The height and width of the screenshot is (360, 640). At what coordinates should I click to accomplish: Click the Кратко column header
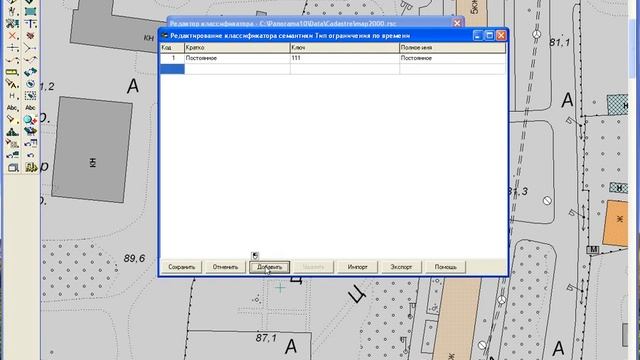pos(237,48)
